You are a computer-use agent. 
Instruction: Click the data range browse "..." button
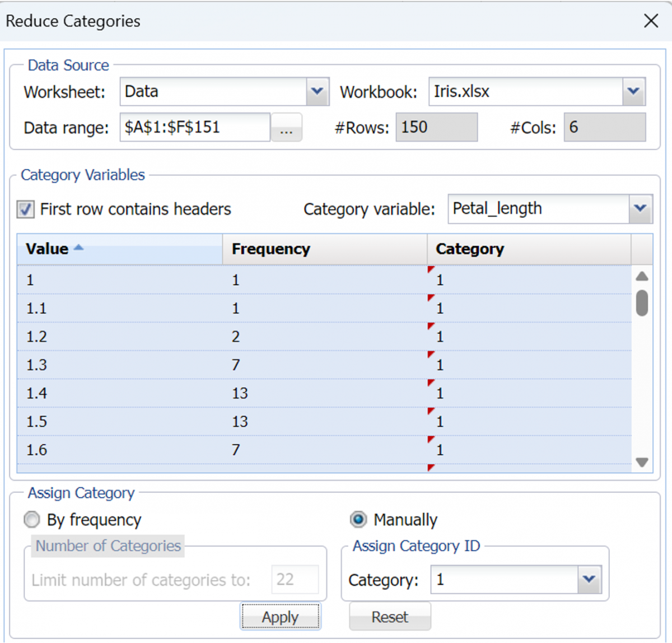tap(286, 128)
